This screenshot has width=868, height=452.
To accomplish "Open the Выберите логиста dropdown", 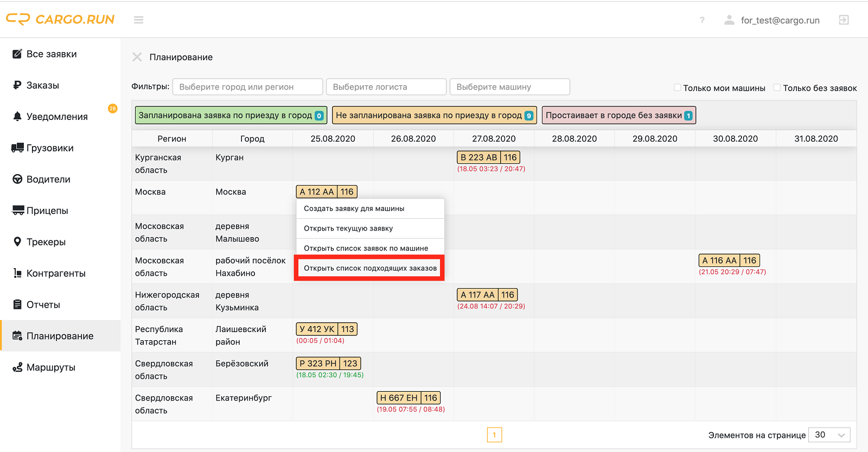I will click(x=386, y=87).
